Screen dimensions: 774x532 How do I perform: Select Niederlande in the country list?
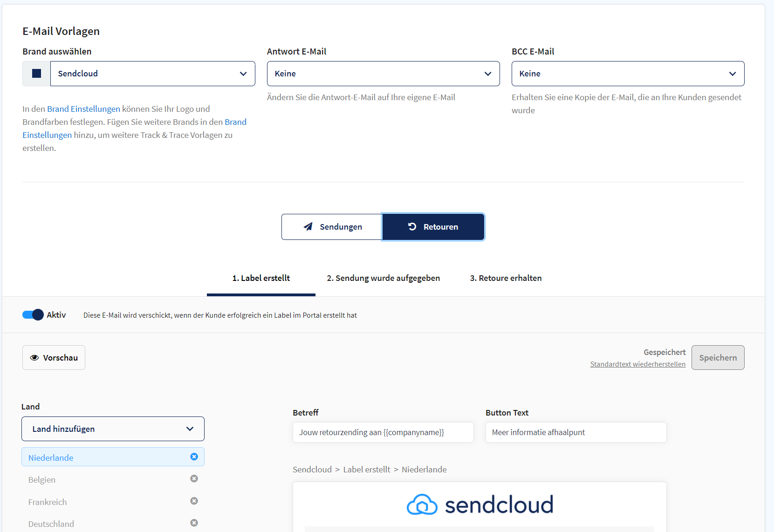tap(113, 457)
